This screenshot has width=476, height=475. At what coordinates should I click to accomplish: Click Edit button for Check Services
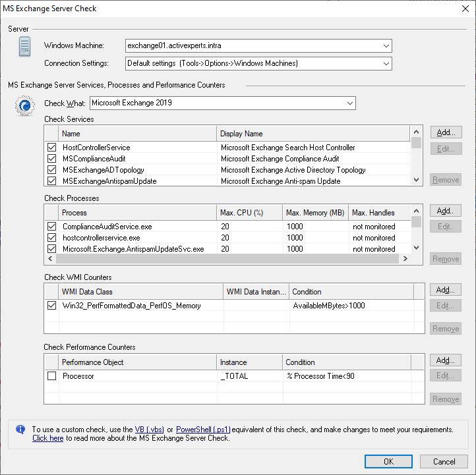pos(446,149)
